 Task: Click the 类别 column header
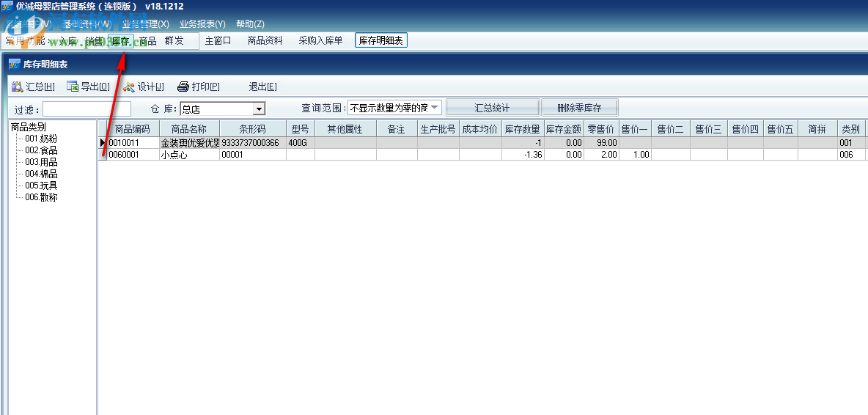coord(851,129)
